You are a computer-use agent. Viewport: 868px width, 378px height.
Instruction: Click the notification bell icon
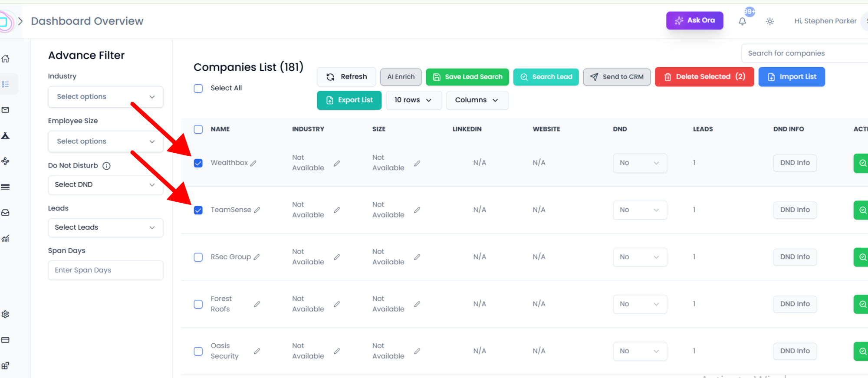click(x=742, y=21)
